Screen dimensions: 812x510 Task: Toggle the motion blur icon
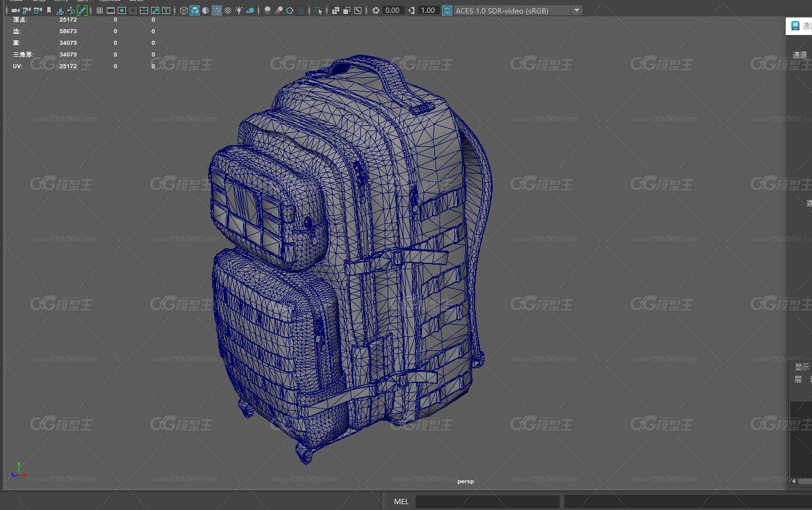click(x=279, y=10)
